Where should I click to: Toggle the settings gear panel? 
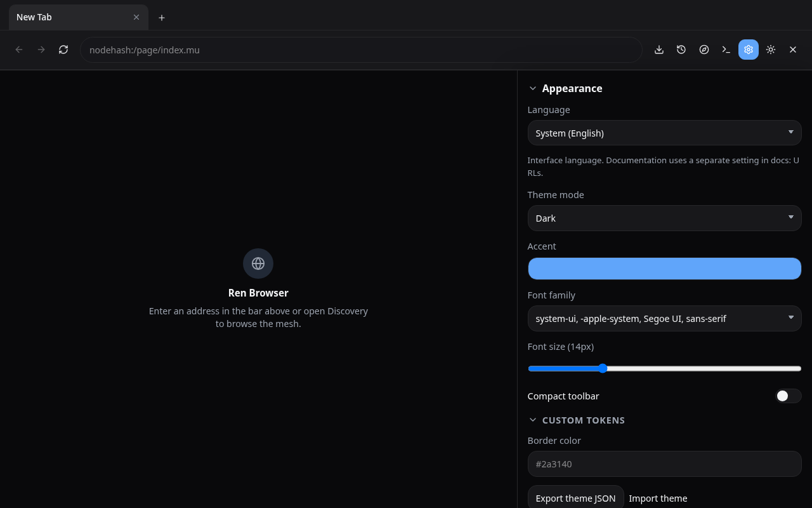click(x=749, y=50)
